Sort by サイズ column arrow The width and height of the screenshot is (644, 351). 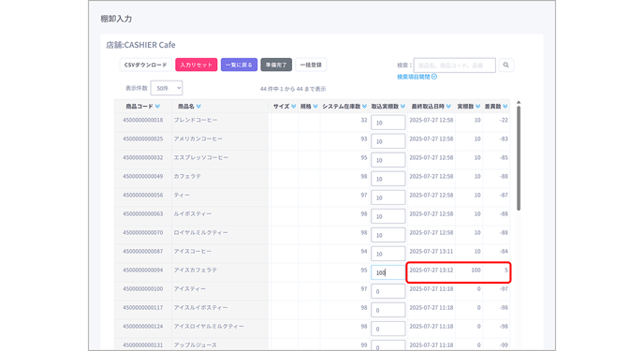pyautogui.click(x=294, y=107)
